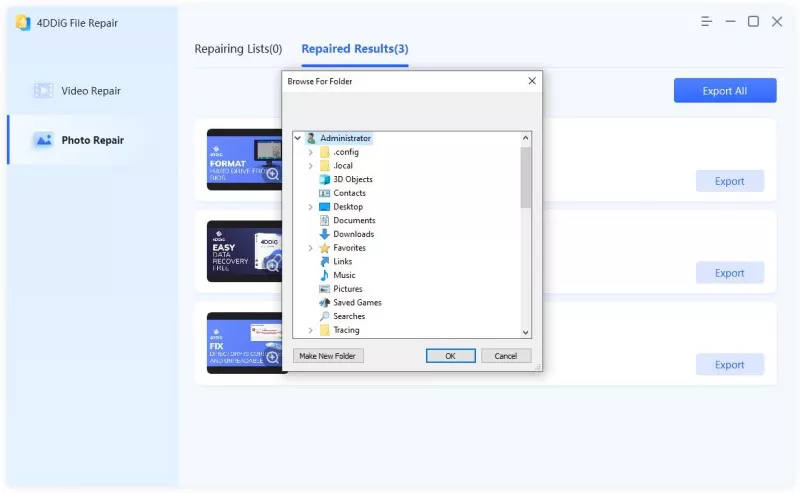
Task: Click the folder tree scroll down arrow
Action: pyautogui.click(x=526, y=333)
